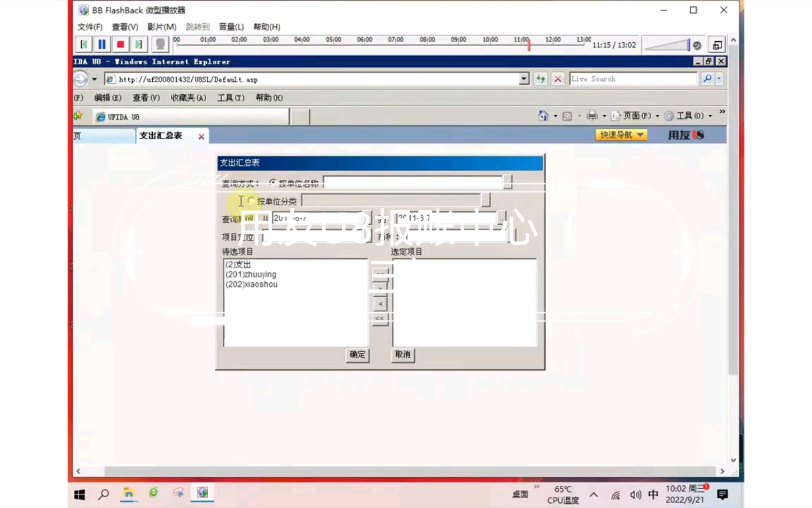Click the Live Search input box

(x=632, y=79)
